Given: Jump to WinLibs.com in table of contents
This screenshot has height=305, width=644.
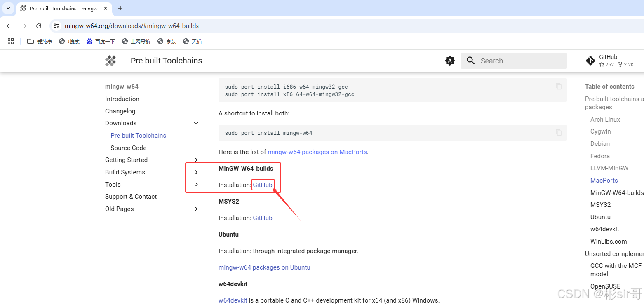Looking at the screenshot, I should coord(609,242).
